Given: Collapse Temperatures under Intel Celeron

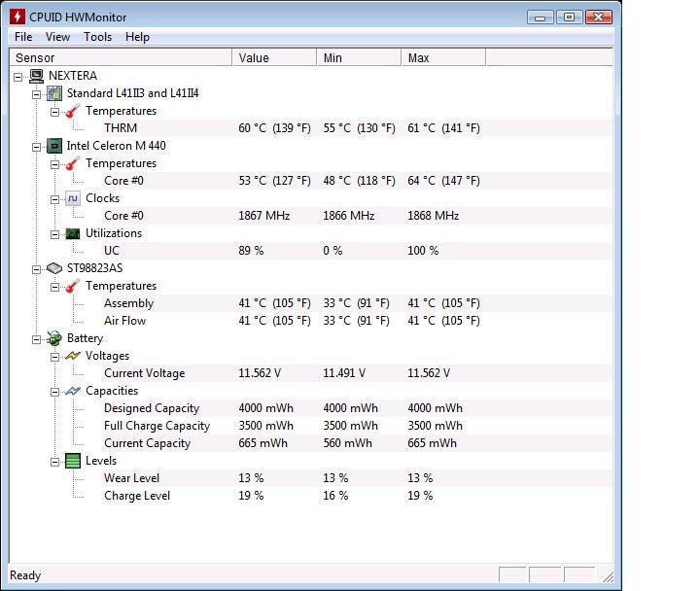Looking at the screenshot, I should click(x=54, y=164).
